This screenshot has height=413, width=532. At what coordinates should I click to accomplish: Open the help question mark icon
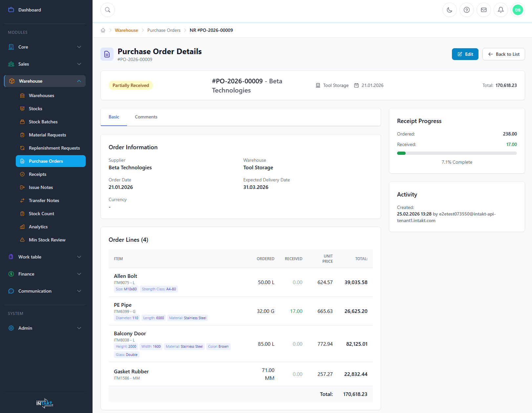pos(467,10)
